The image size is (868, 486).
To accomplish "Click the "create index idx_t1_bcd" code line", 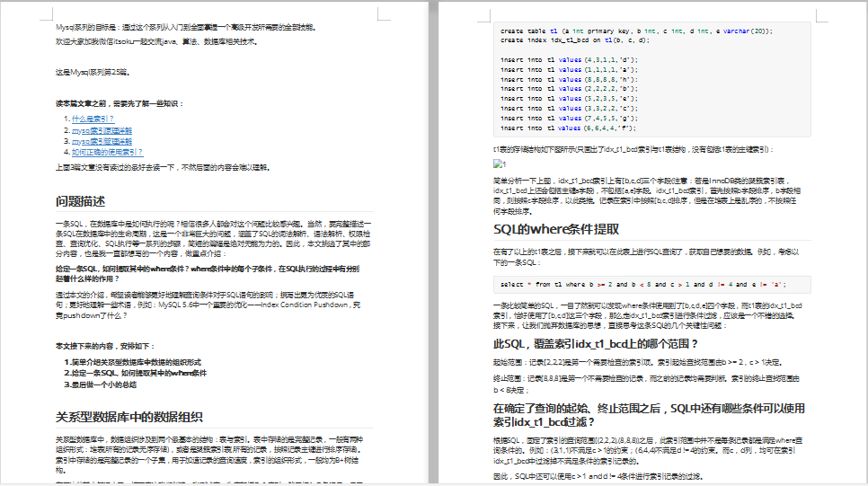I will point(575,40).
